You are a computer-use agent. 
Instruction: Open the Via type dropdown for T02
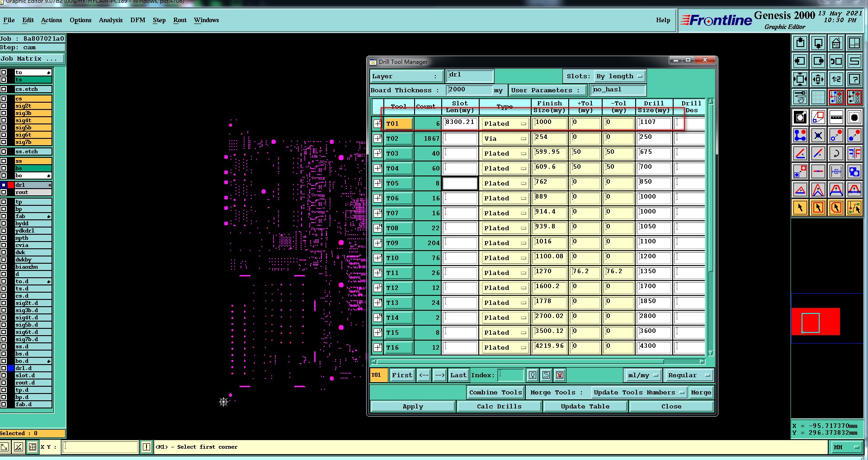tap(505, 138)
